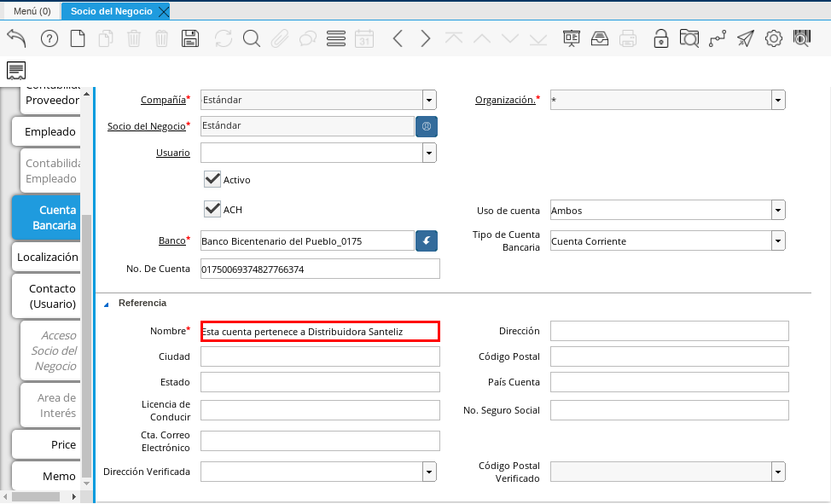Switch to the Localización tab
The height and width of the screenshot is (504, 831).
pyautogui.click(x=47, y=257)
